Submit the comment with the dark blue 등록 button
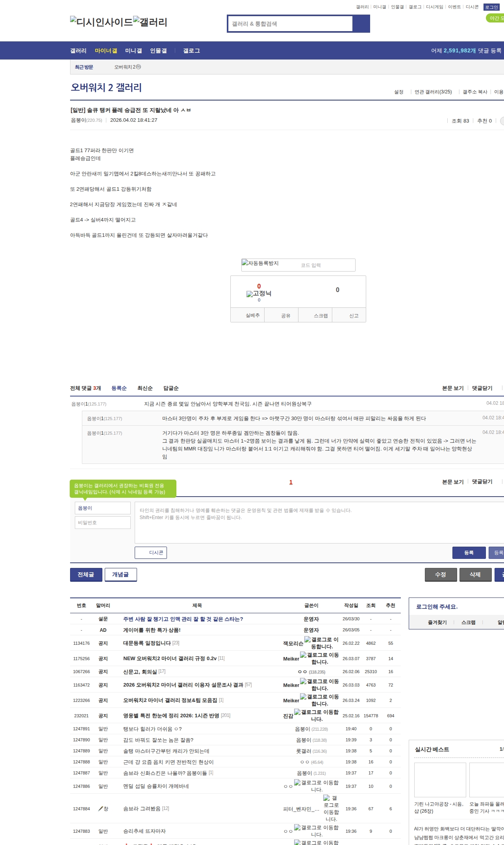 469,553
